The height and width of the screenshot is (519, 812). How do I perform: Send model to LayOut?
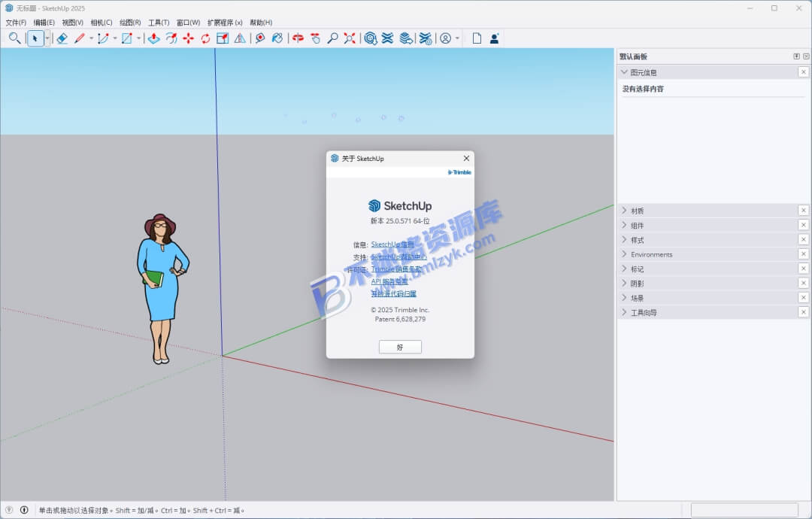(x=406, y=38)
